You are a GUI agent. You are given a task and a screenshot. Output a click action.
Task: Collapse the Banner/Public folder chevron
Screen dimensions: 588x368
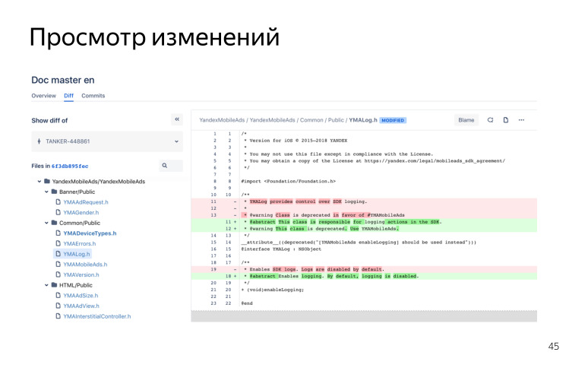click(46, 192)
